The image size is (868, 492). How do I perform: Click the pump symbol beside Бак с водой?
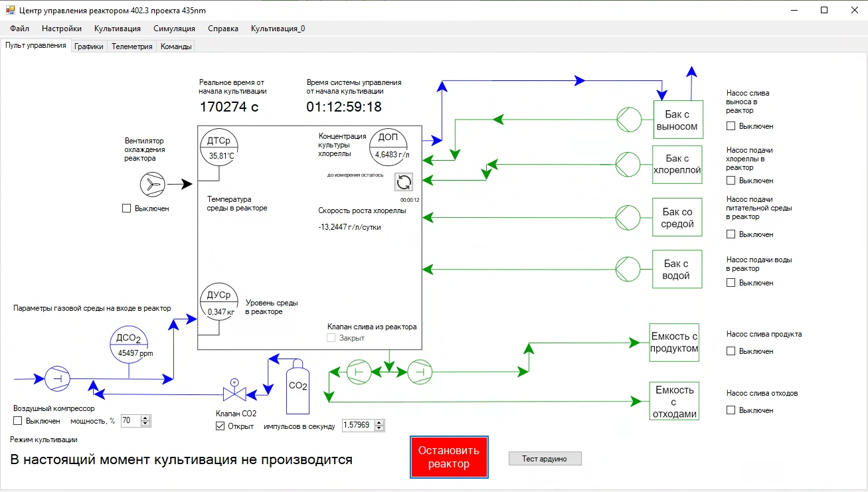tap(628, 269)
